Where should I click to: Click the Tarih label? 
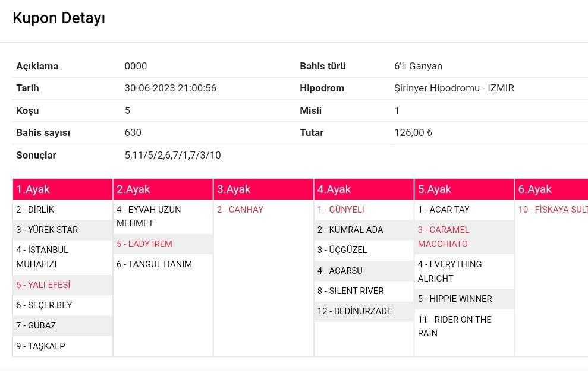[27, 88]
